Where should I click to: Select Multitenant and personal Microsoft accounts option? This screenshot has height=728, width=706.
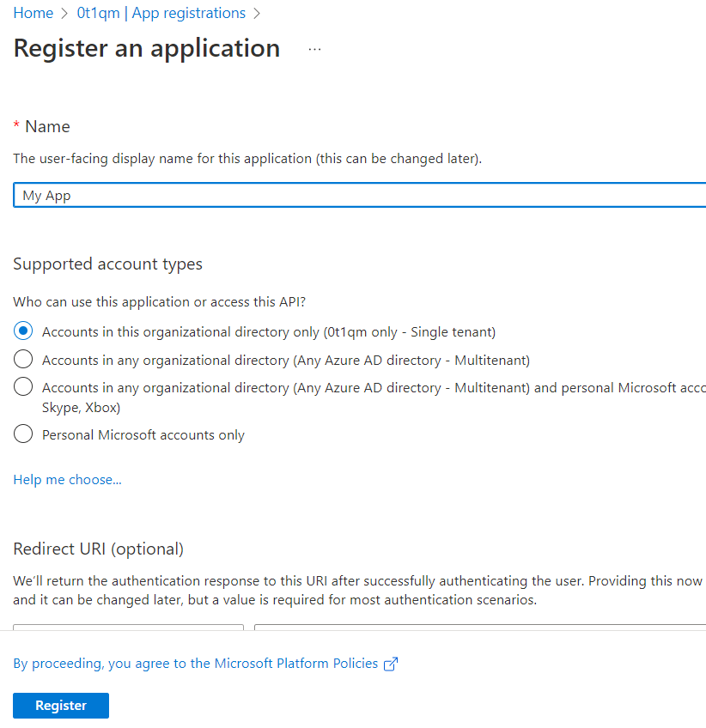(x=24, y=388)
